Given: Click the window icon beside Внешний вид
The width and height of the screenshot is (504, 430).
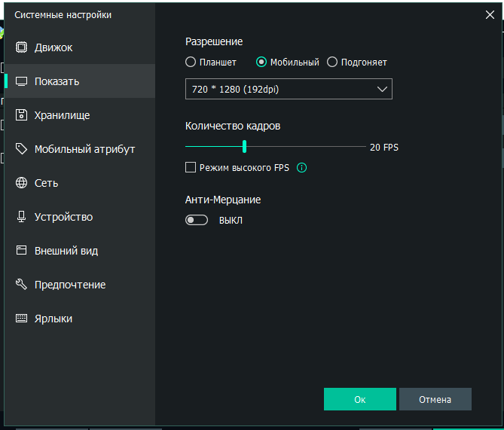Looking at the screenshot, I should coord(21,251).
